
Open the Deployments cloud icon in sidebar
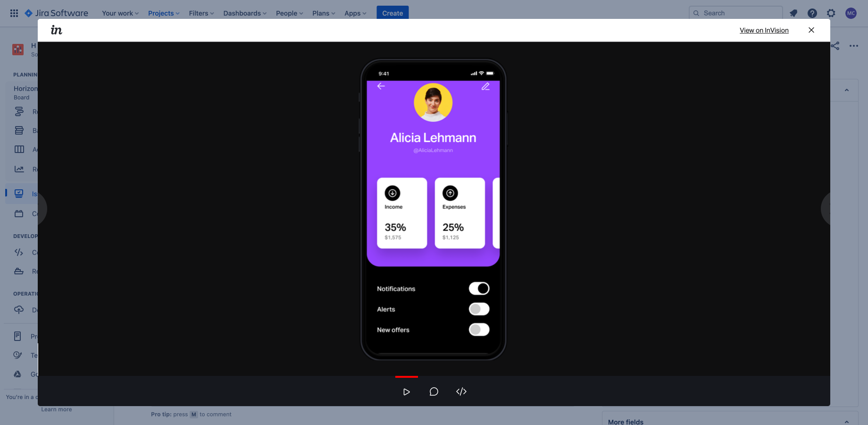coord(19,310)
